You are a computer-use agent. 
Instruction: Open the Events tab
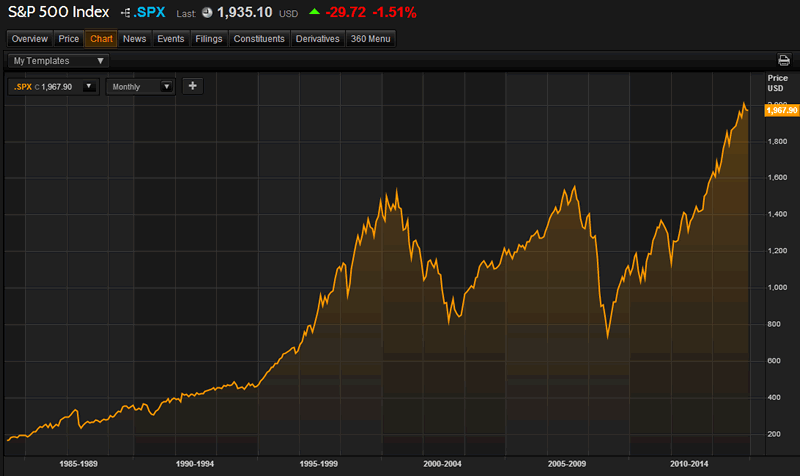170,39
